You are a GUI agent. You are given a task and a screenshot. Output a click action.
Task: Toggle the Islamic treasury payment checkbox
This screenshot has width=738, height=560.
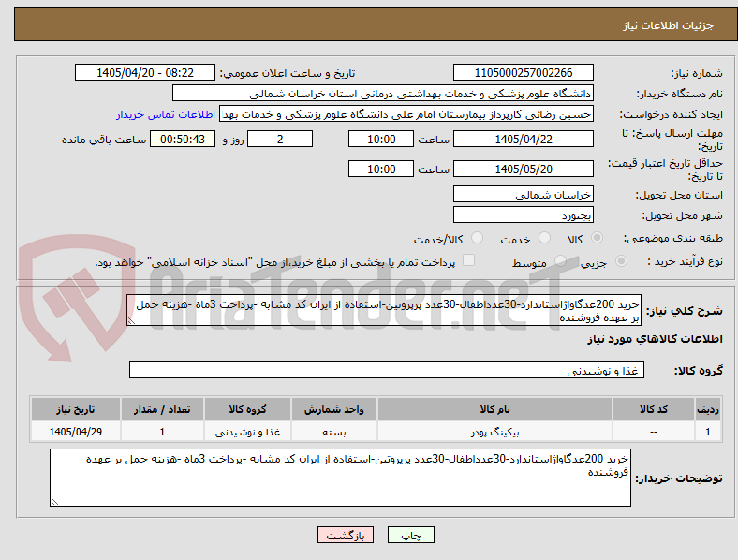click(x=469, y=260)
